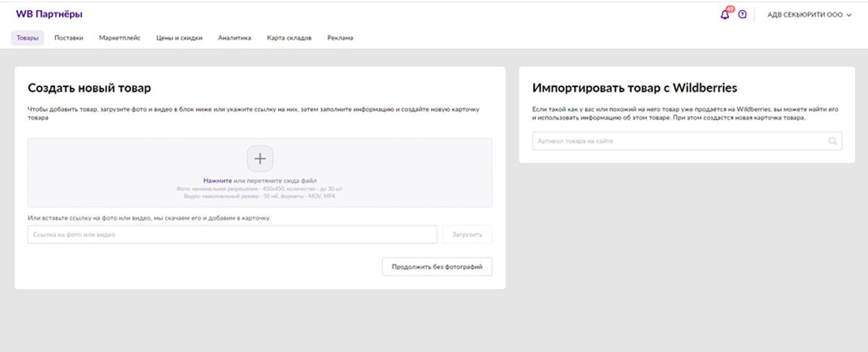This screenshot has height=352, width=868.
Task: Open the Маркетплейс tab
Action: click(119, 38)
